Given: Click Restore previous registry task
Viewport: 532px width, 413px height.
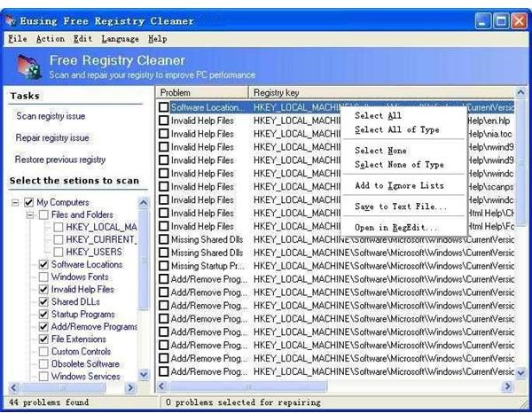Looking at the screenshot, I should [x=60, y=160].
